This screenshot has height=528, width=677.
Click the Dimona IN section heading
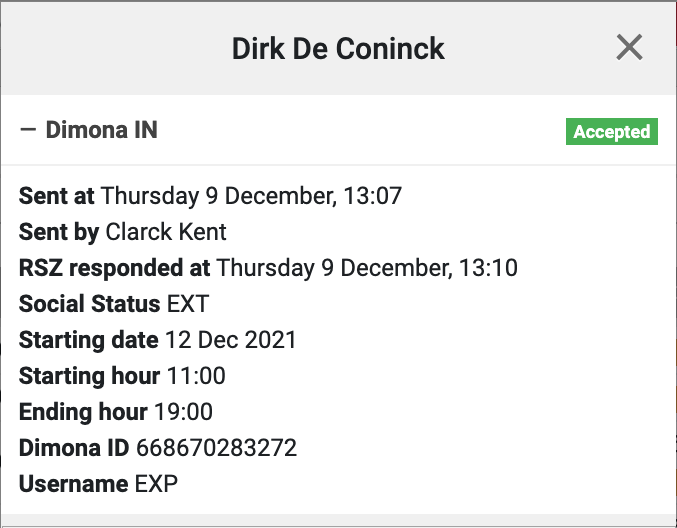[101, 131]
